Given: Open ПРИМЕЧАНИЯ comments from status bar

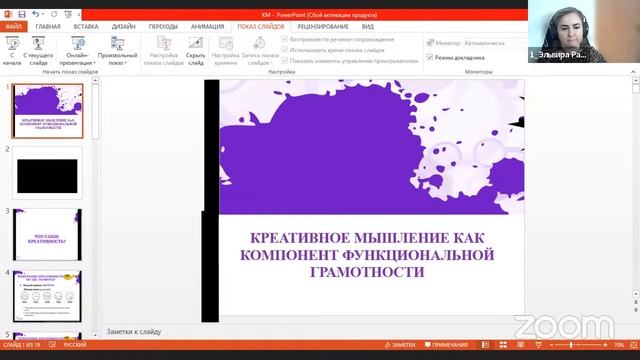Looking at the screenshot, I should point(446,345).
